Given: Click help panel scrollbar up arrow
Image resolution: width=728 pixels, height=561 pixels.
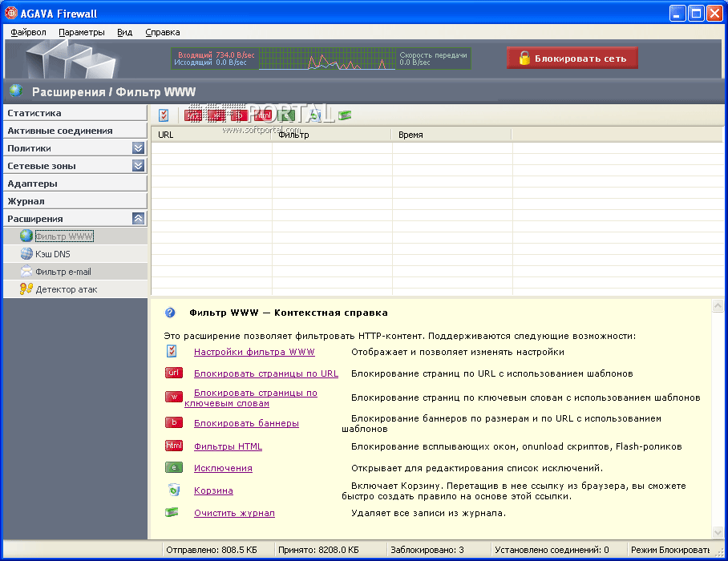Looking at the screenshot, I should pos(718,306).
